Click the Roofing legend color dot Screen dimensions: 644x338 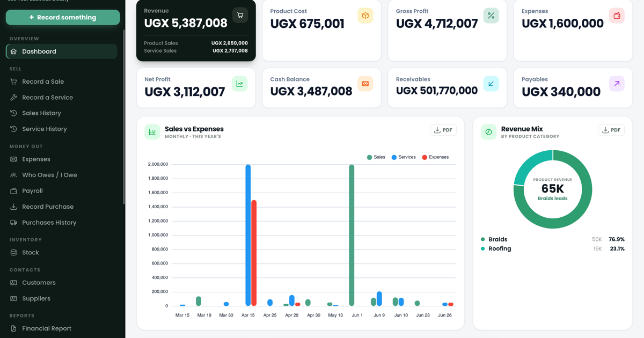pyautogui.click(x=483, y=248)
